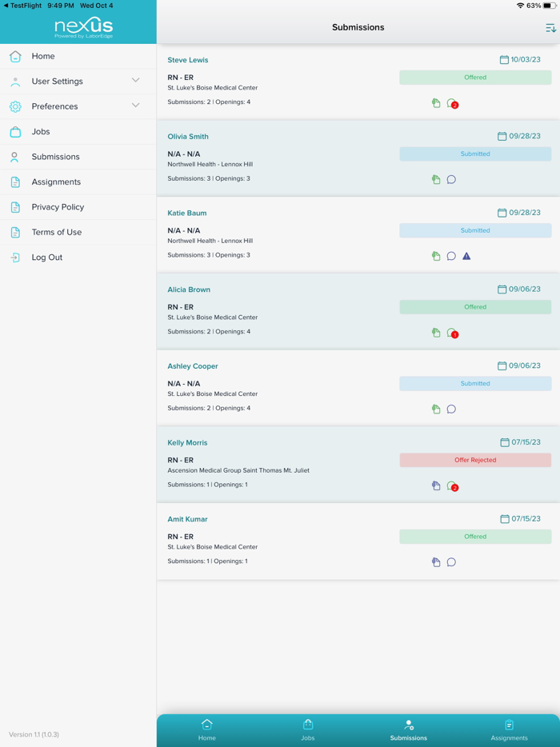This screenshot has height=747, width=560.
Task: View documents on Kelly Morris's submission
Action: pos(435,485)
